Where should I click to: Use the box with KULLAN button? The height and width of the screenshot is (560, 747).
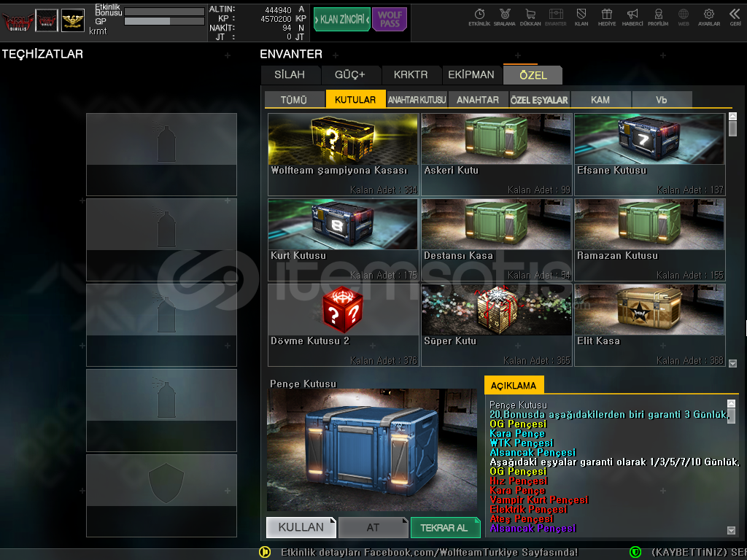point(301,527)
